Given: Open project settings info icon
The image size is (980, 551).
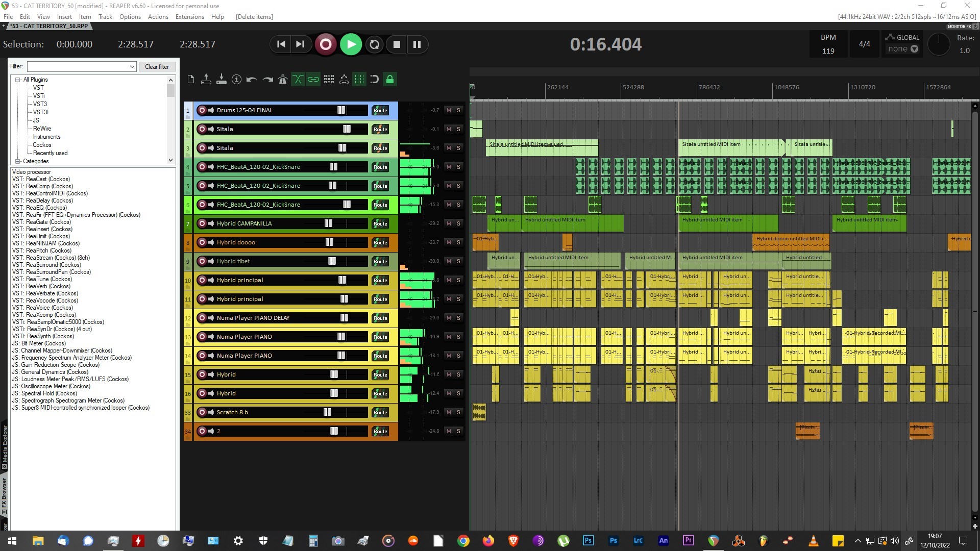Looking at the screenshot, I should point(236,79).
